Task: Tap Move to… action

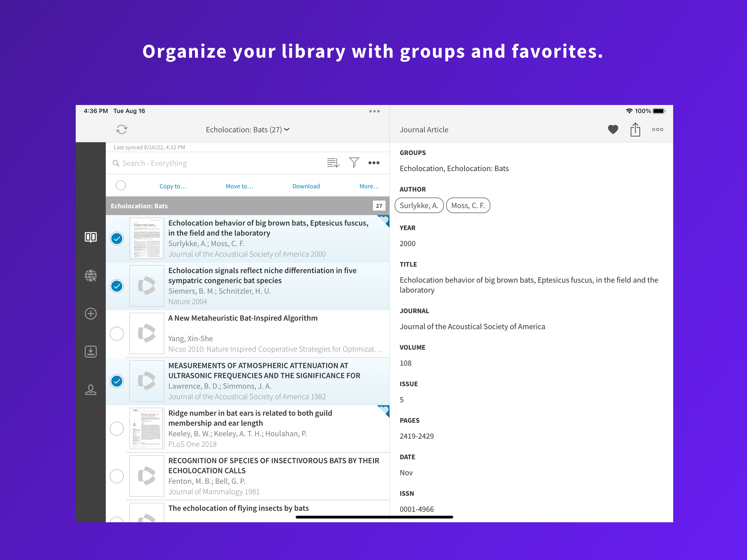Action: [239, 186]
